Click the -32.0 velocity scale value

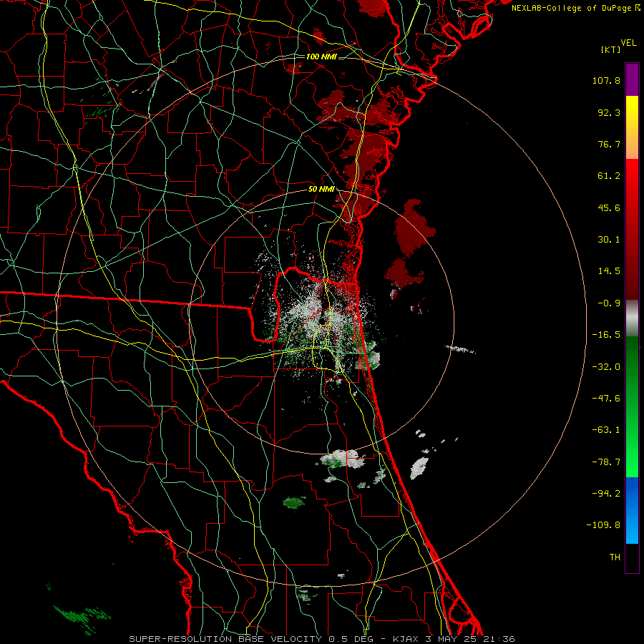(606, 367)
